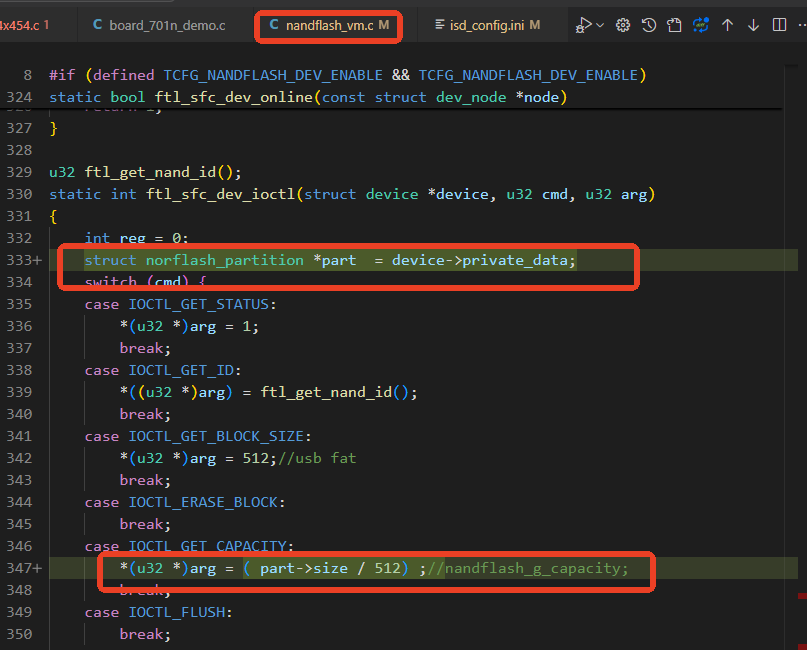Go to previous change with up arrow
The height and width of the screenshot is (650, 807).
[x=727, y=25]
